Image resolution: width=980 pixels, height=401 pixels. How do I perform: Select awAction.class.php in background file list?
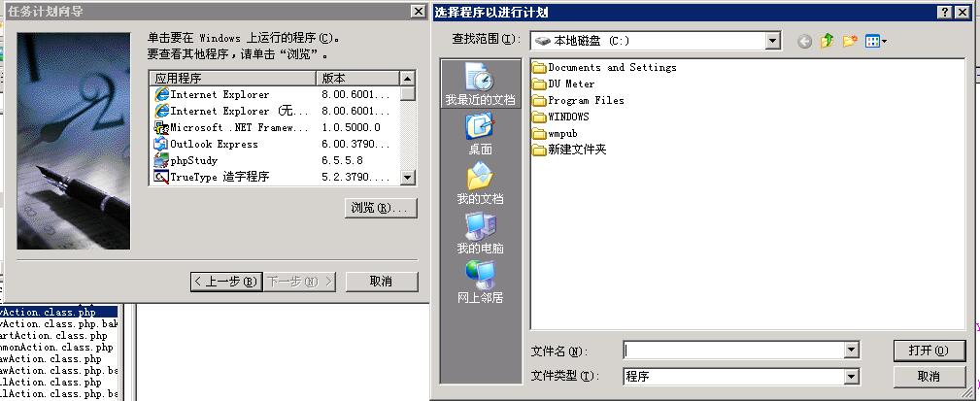[51, 359]
